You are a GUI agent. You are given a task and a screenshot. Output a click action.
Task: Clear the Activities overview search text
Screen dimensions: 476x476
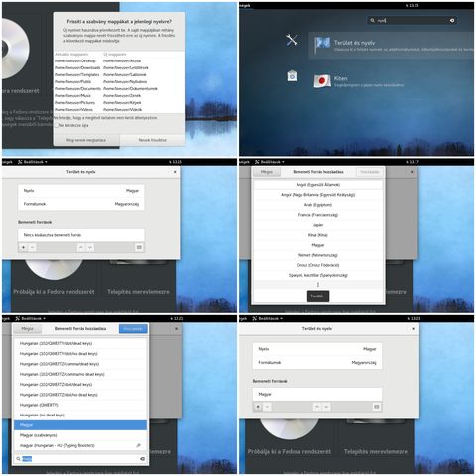452,20
